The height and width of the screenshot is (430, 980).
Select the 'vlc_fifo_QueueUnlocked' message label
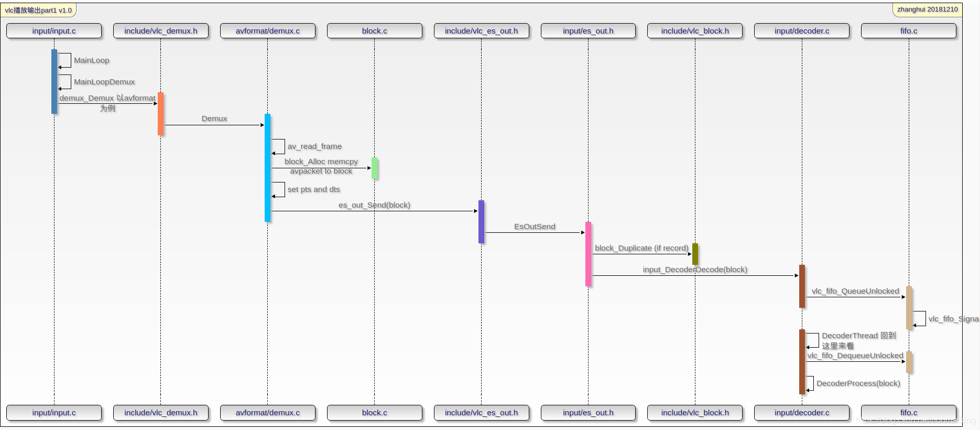coord(855,291)
